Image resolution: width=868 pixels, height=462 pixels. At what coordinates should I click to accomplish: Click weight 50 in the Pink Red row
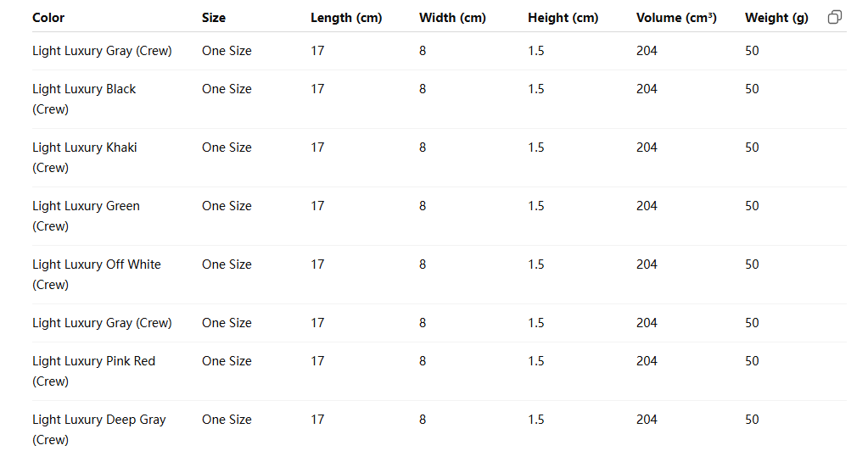coord(752,361)
